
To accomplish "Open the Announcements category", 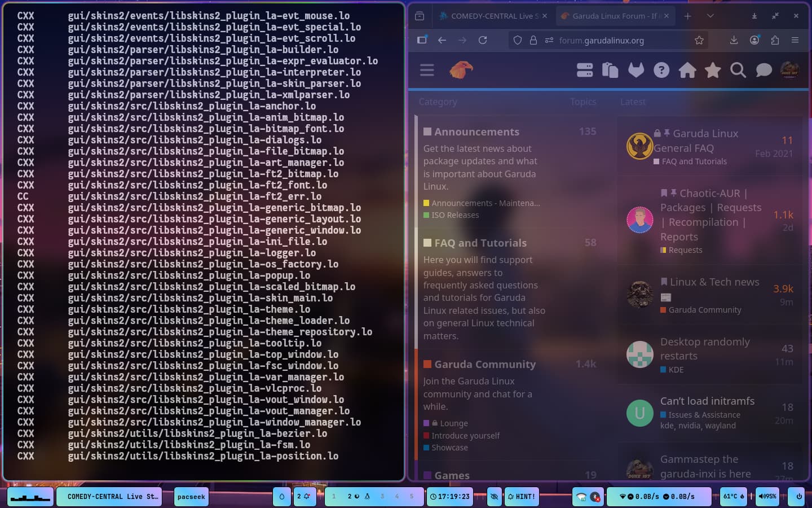I will tap(476, 132).
